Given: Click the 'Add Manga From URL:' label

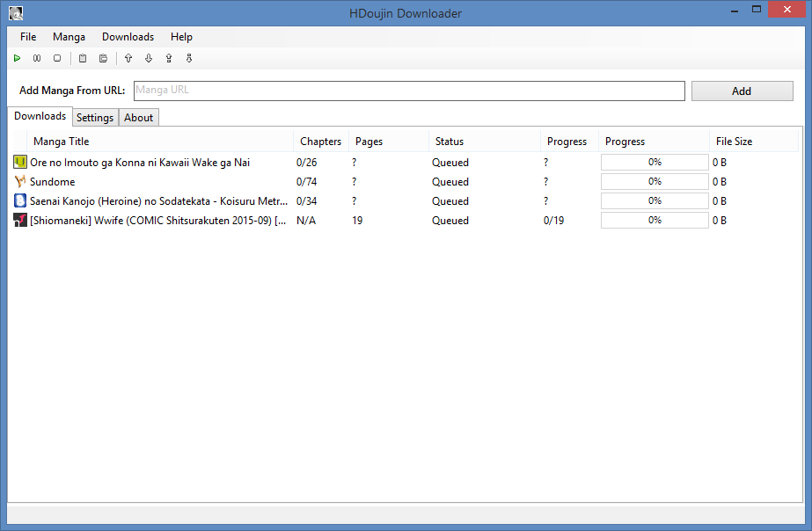Looking at the screenshot, I should pos(72,91).
